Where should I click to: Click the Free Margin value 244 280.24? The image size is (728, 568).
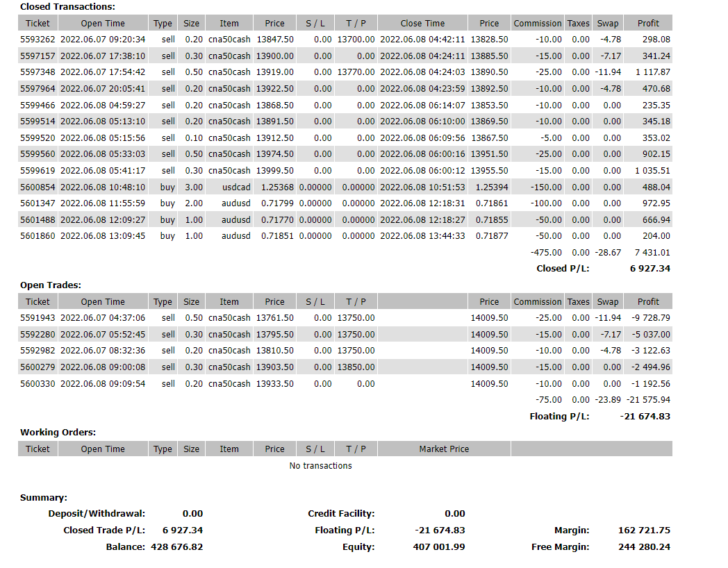[x=644, y=546]
